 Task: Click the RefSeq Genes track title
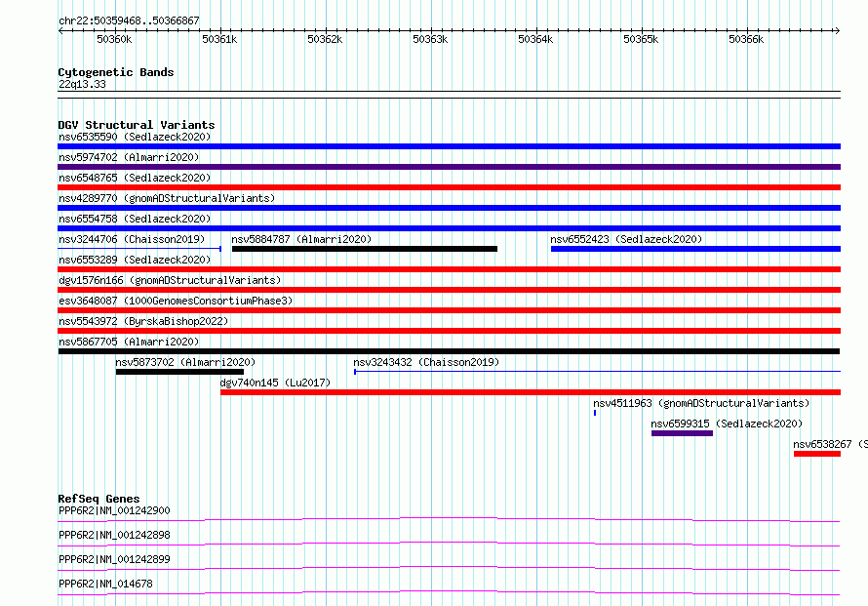tap(99, 499)
